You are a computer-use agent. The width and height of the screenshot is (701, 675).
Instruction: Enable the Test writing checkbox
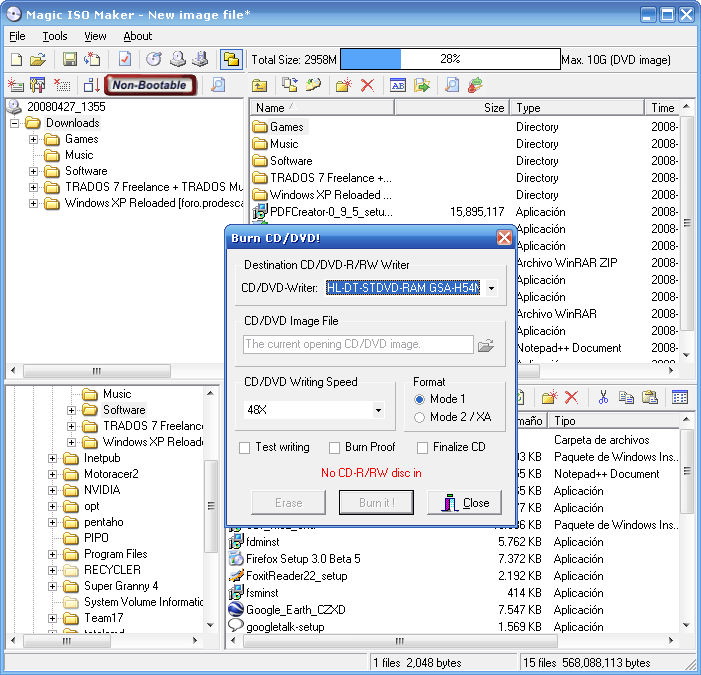coord(245,448)
